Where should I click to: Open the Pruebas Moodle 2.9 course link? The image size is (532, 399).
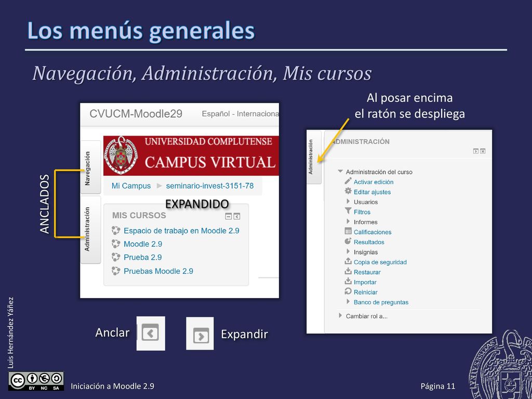point(158,271)
